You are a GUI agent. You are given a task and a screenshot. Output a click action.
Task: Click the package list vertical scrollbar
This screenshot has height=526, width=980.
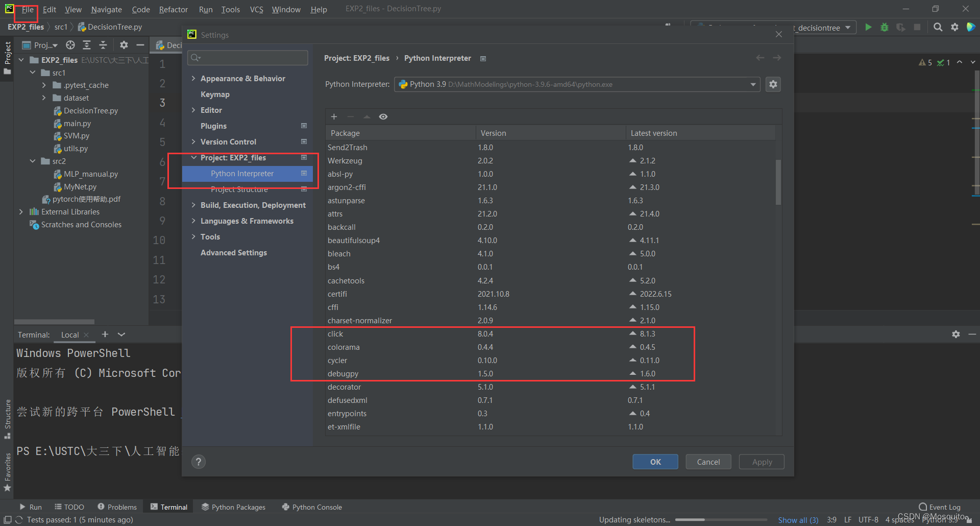tap(778, 182)
